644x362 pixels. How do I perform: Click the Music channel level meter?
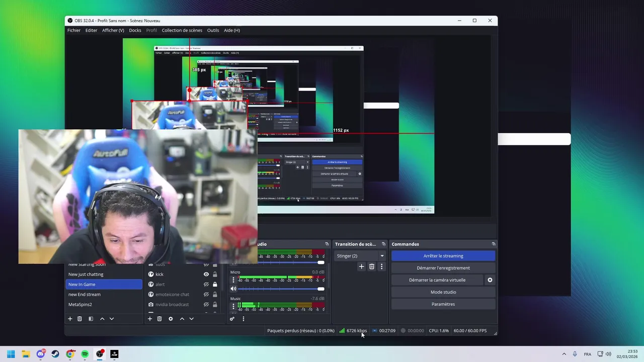pos(281,305)
